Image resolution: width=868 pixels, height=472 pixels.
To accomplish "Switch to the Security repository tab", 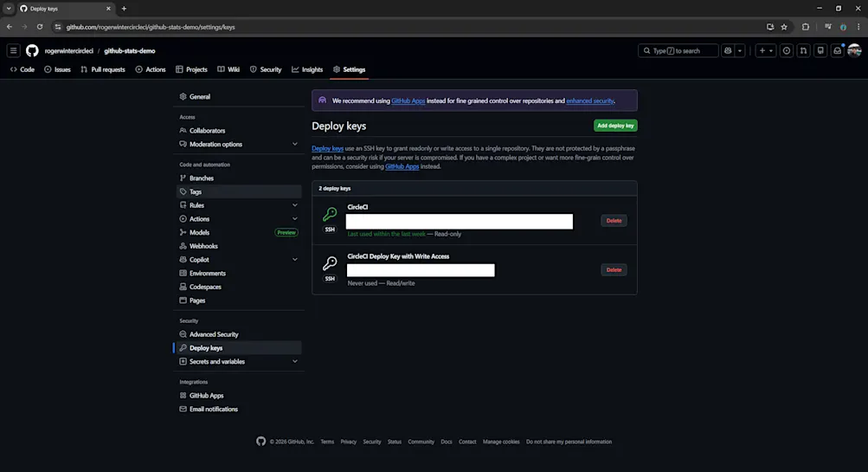I will 266,69.
